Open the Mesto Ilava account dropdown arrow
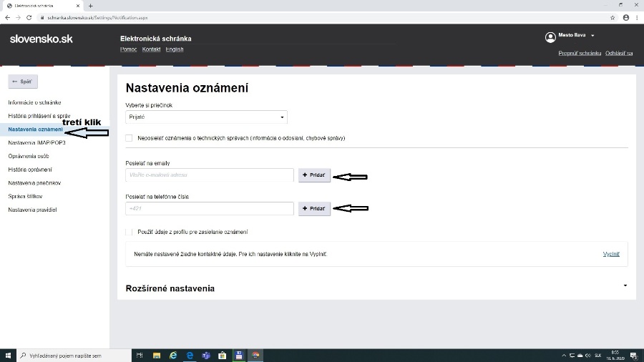 [592, 36]
